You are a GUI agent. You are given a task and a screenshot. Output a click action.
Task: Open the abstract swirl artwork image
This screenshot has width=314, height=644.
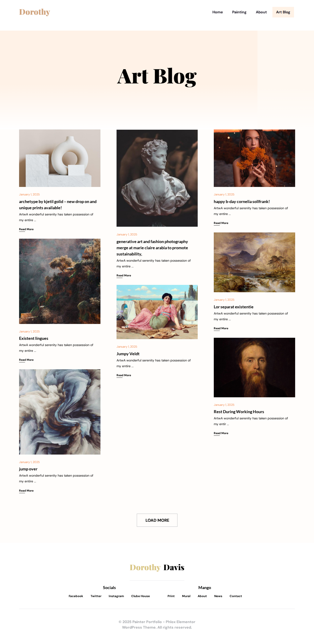pyautogui.click(x=60, y=412)
